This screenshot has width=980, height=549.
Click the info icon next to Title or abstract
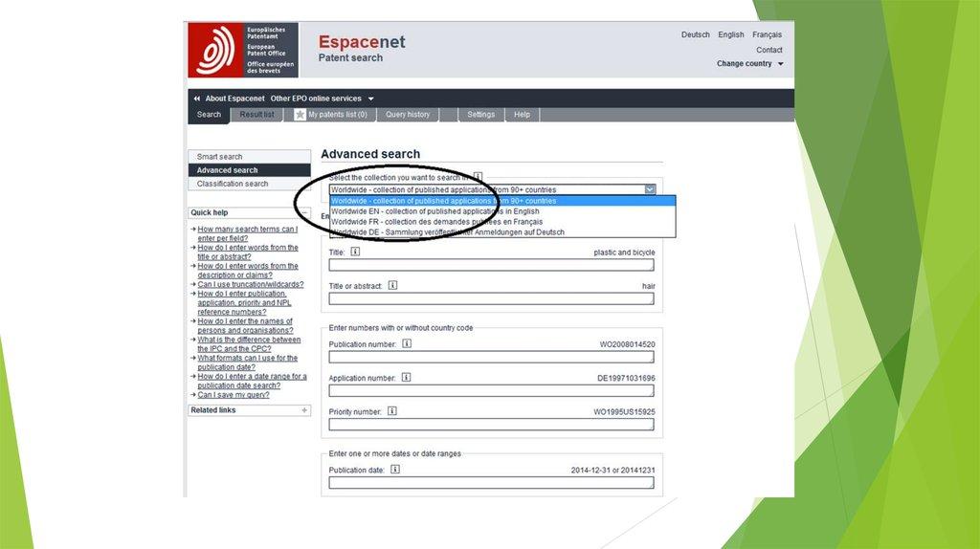point(392,286)
